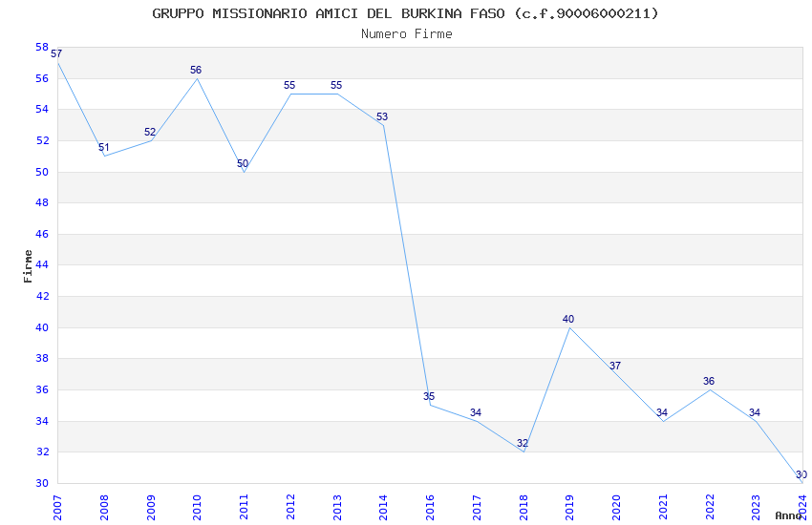The image size is (812, 525).
Task: Click y-axis value 50
Action: (42, 172)
